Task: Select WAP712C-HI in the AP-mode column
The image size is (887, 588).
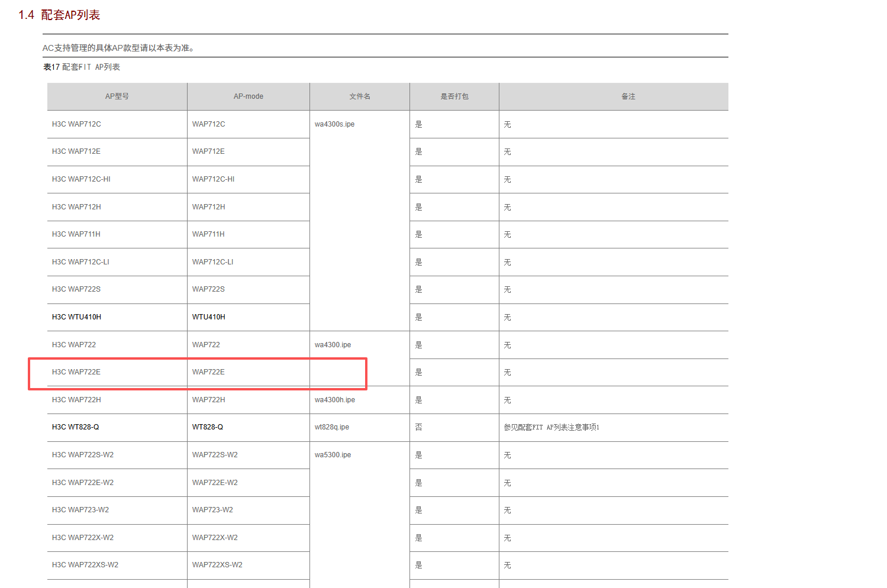Action: click(x=213, y=179)
